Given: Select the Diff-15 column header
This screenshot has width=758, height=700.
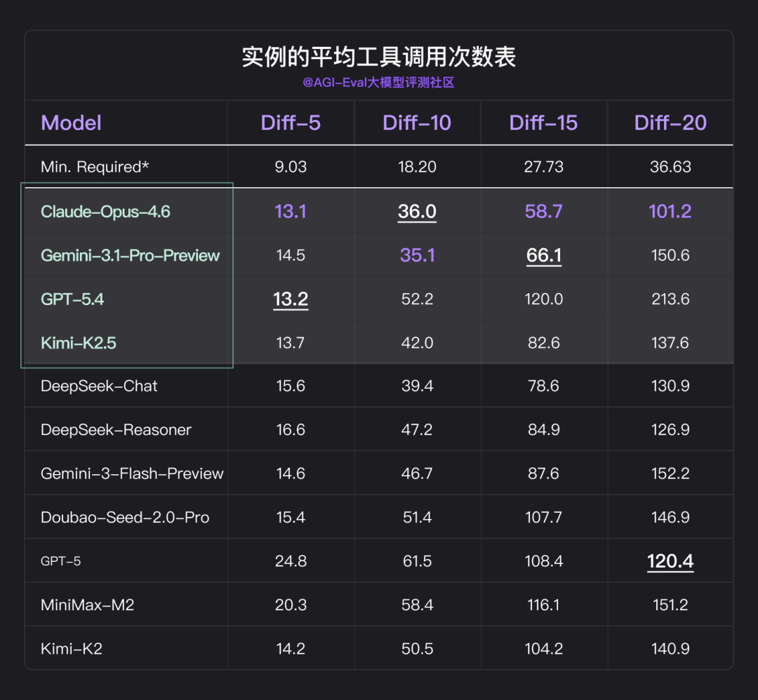Looking at the screenshot, I should [x=543, y=123].
